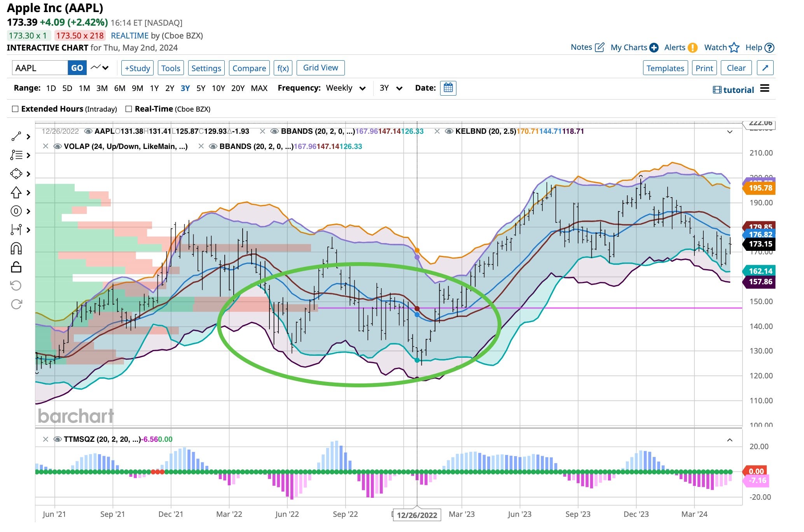Toggle visibility of TTMSQZ study
The image size is (804, 532).
tap(58, 439)
